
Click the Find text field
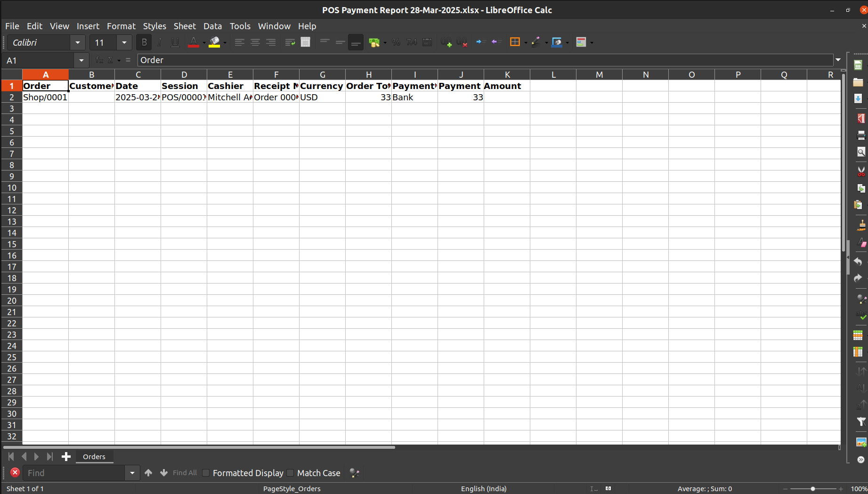74,473
